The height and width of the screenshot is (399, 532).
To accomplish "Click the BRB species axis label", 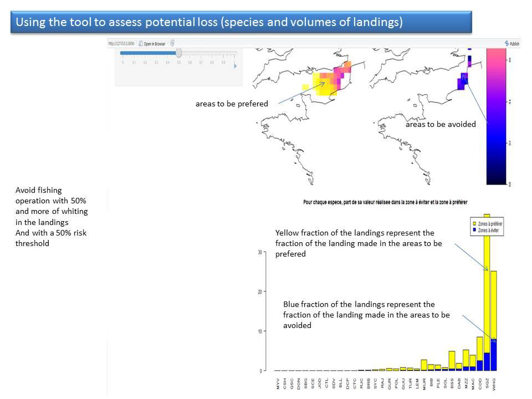I will coord(369,383).
